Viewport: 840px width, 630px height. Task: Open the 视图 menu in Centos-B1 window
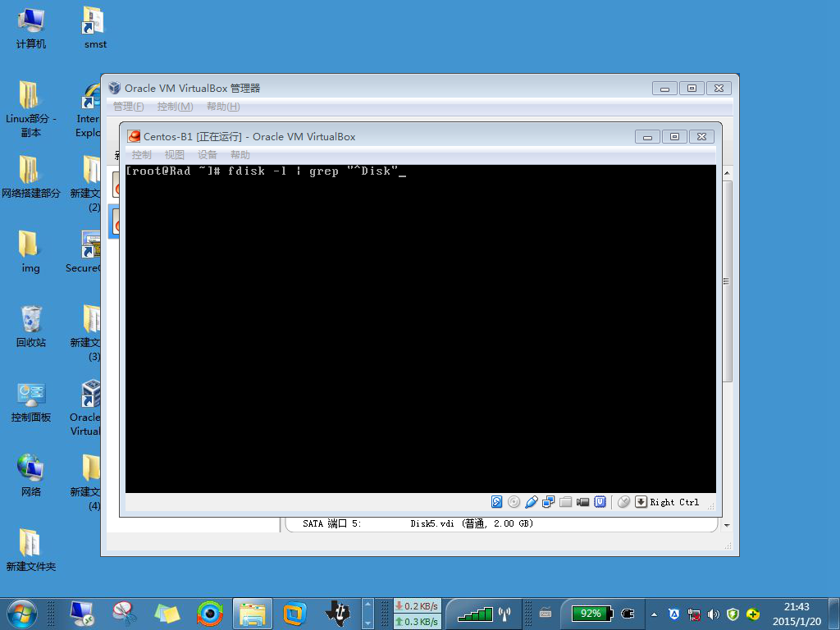click(x=174, y=155)
